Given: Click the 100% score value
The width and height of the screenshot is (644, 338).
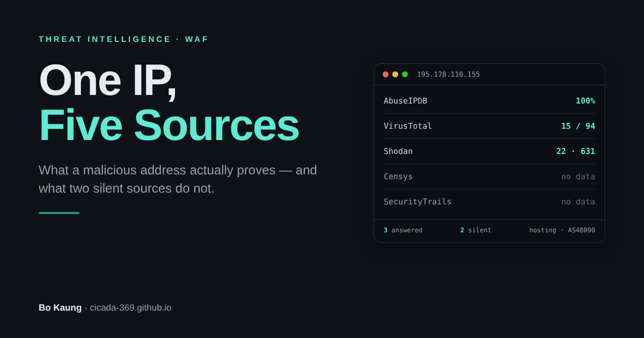Looking at the screenshot, I should [586, 101].
